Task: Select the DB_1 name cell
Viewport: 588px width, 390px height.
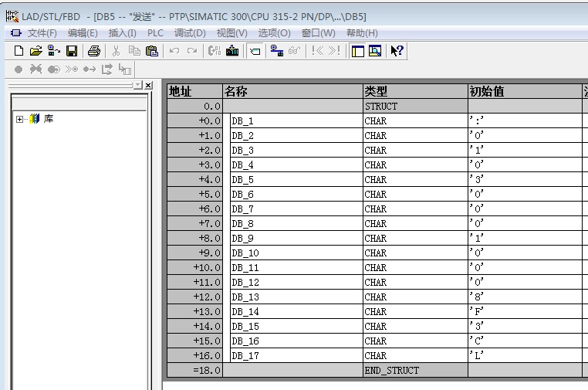Action: 296,121
